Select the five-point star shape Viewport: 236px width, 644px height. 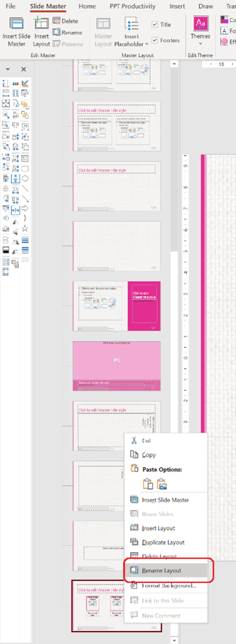pyautogui.click(x=25, y=229)
